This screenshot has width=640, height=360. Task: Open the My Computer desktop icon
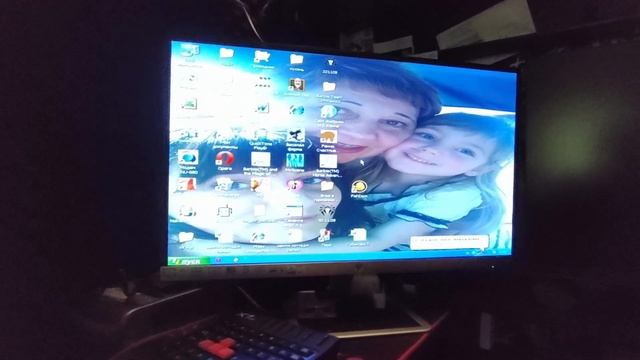pos(190,52)
